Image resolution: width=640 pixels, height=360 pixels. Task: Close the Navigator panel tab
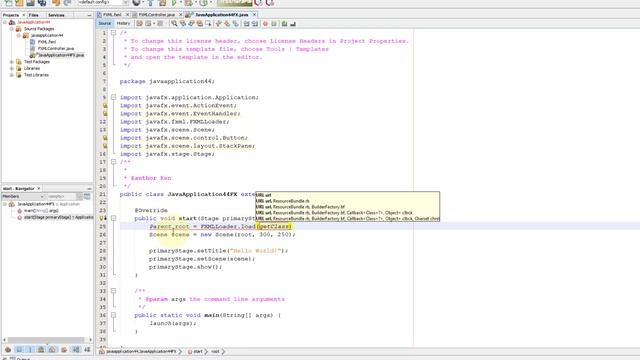tap(39, 189)
